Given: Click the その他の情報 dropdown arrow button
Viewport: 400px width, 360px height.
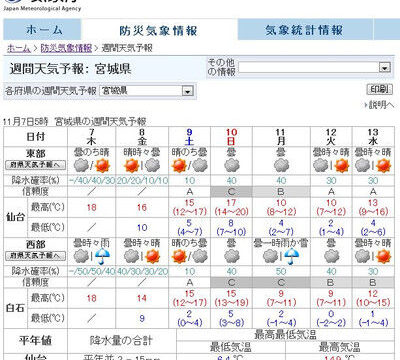Looking at the screenshot, I should pyautogui.click(x=385, y=68).
